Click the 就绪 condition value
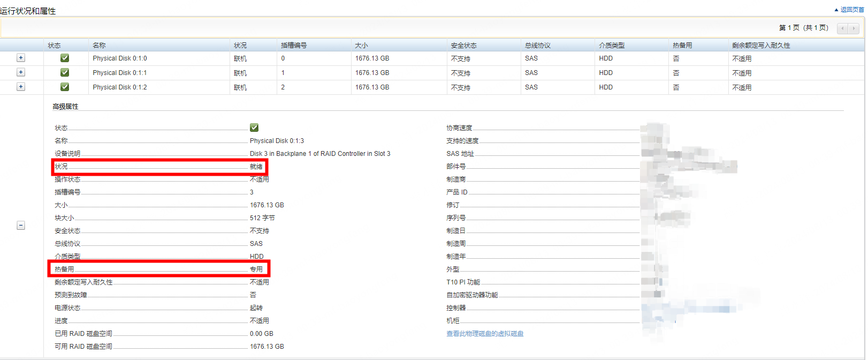The height and width of the screenshot is (360, 868). pos(256,167)
